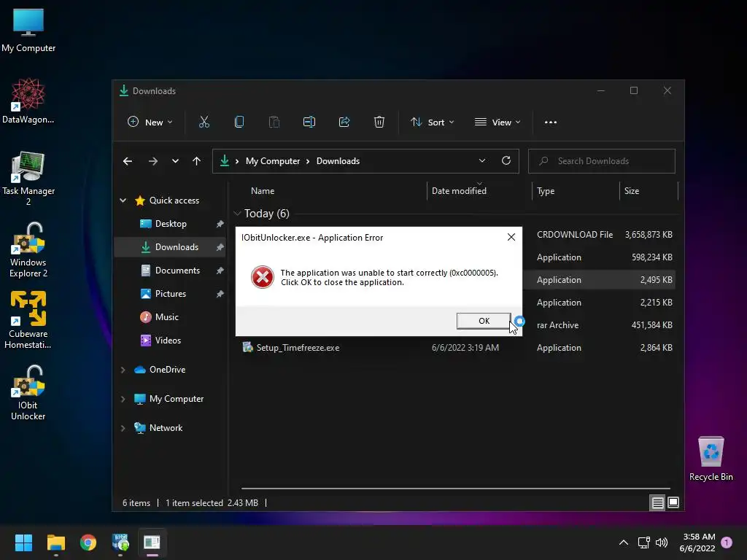
Task: Click the Share icon in Explorer toolbar
Action: pos(344,122)
